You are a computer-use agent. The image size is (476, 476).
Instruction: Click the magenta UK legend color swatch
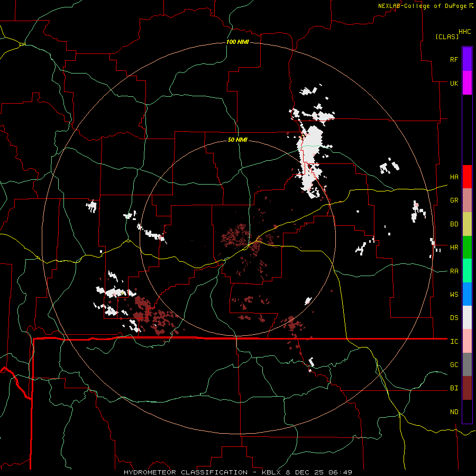click(x=467, y=83)
